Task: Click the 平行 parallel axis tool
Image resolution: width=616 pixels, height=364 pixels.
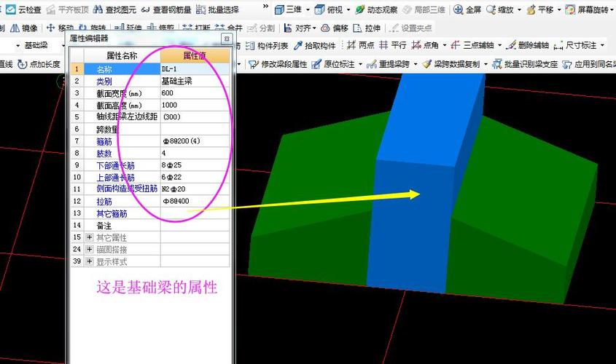Action: click(x=392, y=46)
